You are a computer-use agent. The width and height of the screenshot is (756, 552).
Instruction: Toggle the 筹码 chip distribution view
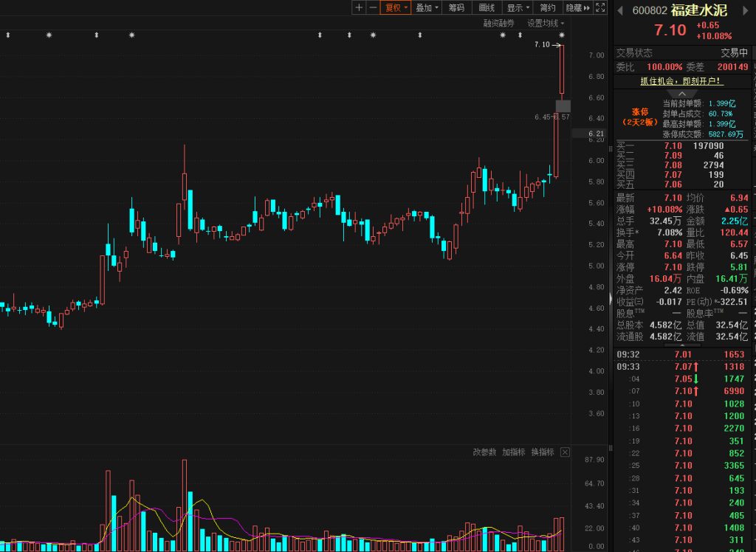point(457,7)
